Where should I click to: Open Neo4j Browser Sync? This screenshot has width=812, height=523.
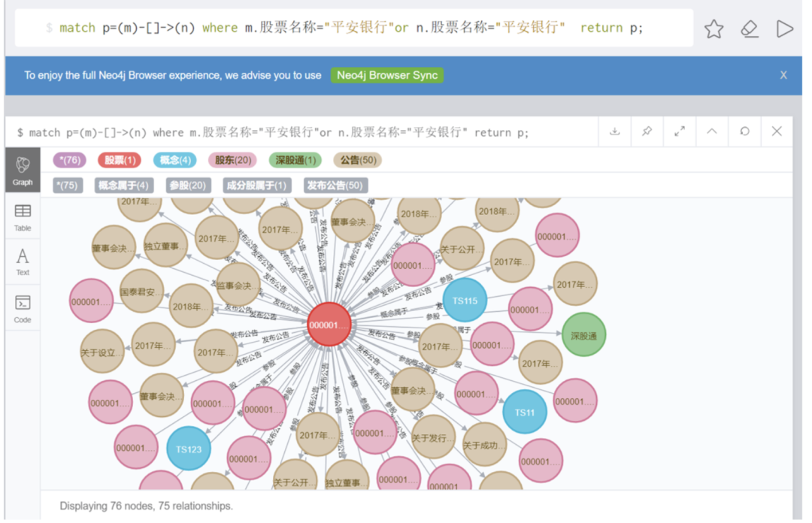(387, 75)
